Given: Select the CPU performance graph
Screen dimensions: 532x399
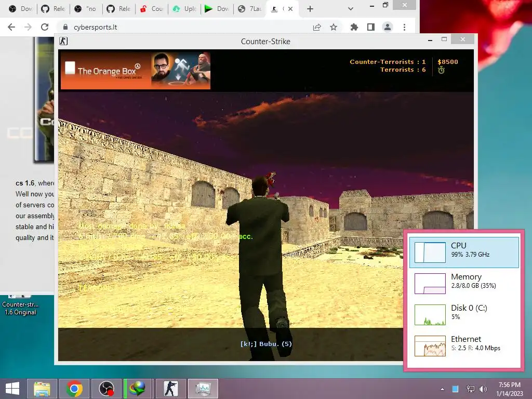Looking at the screenshot, I should [x=464, y=252].
